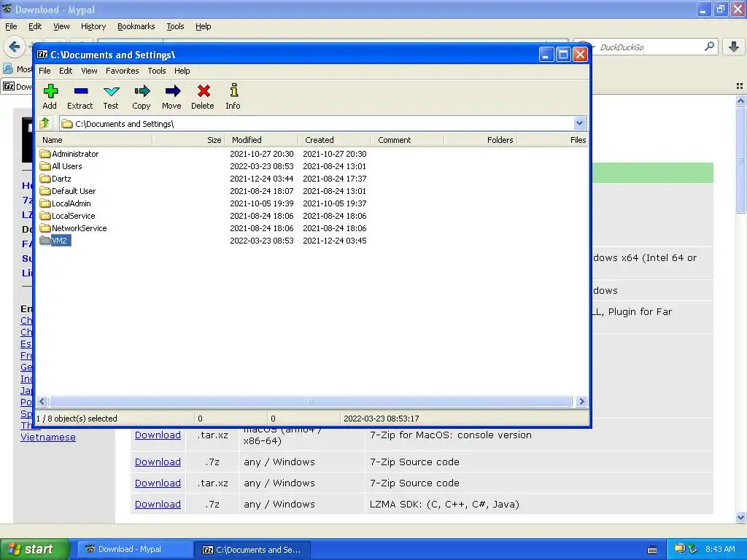Viewport: 747px width, 560px height.
Task: Click the Extract toolbar icon
Action: point(80,91)
